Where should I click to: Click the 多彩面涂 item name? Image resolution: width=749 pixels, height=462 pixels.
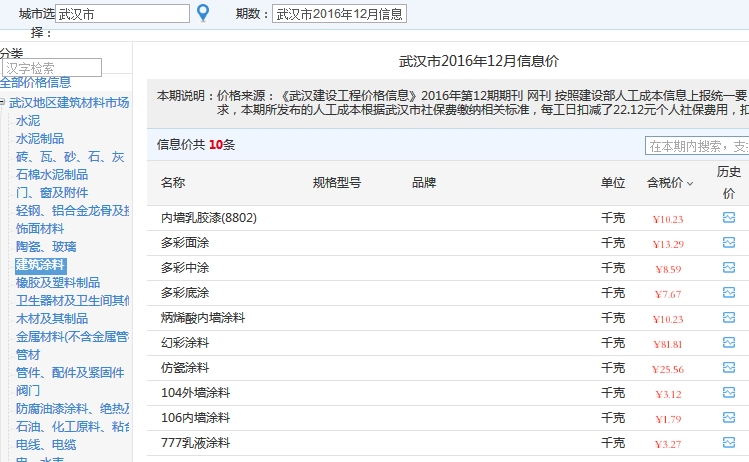click(185, 243)
